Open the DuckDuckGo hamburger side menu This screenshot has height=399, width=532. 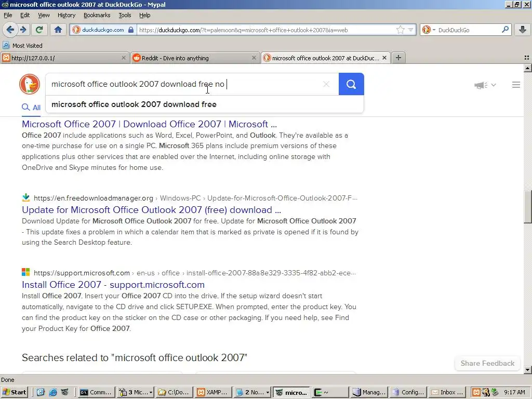coord(516,85)
